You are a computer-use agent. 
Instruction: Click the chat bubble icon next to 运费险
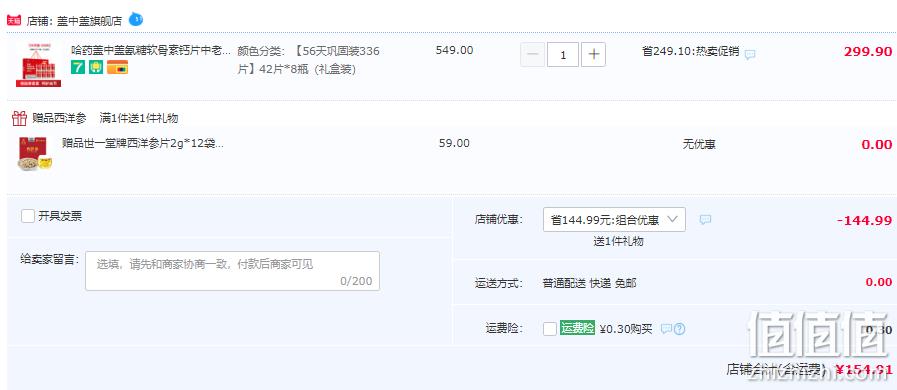pos(666,329)
